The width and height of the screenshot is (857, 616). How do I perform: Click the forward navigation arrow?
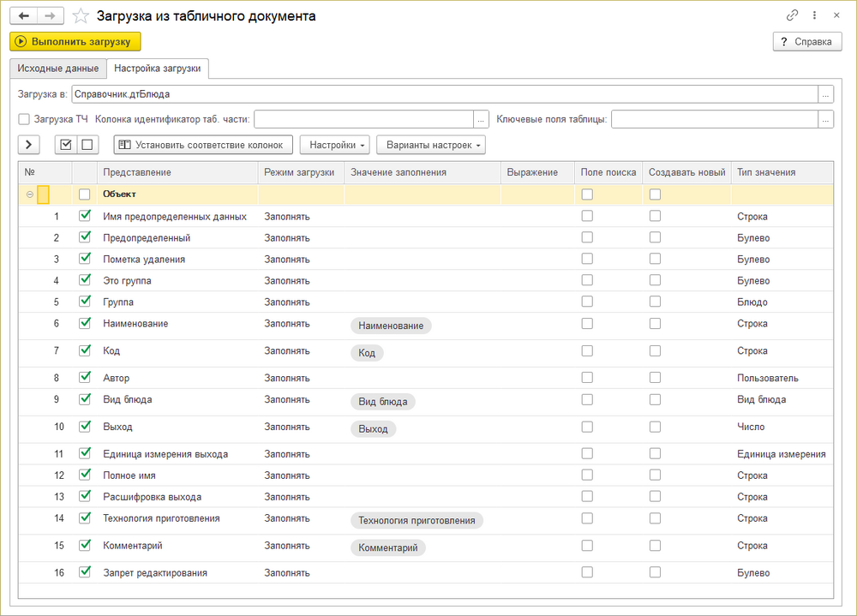click(51, 15)
